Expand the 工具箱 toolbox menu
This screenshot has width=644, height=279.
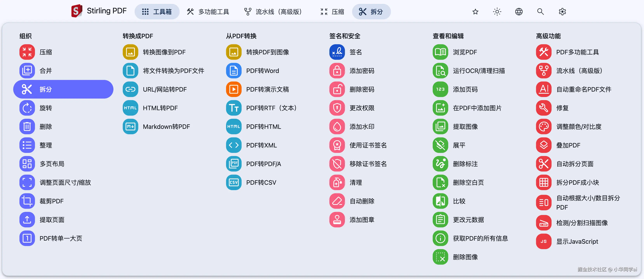[x=157, y=11]
